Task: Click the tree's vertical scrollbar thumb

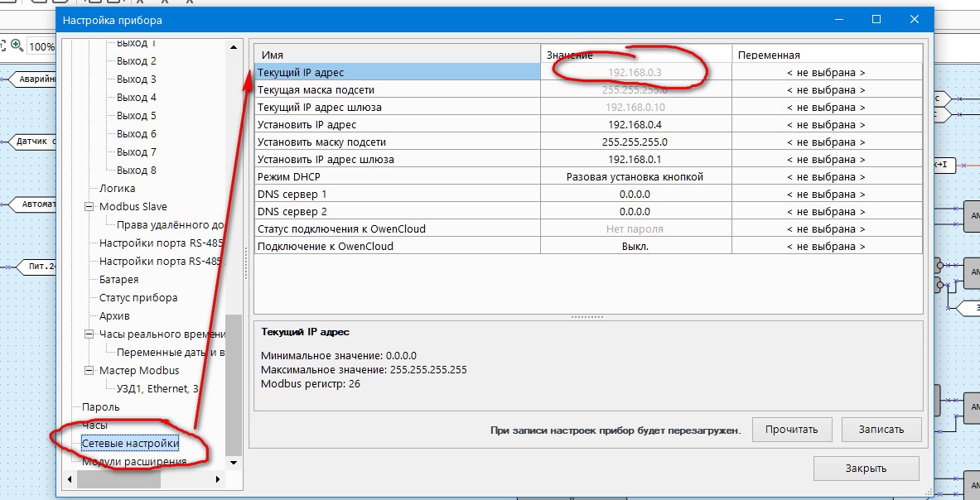Action: 233,384
